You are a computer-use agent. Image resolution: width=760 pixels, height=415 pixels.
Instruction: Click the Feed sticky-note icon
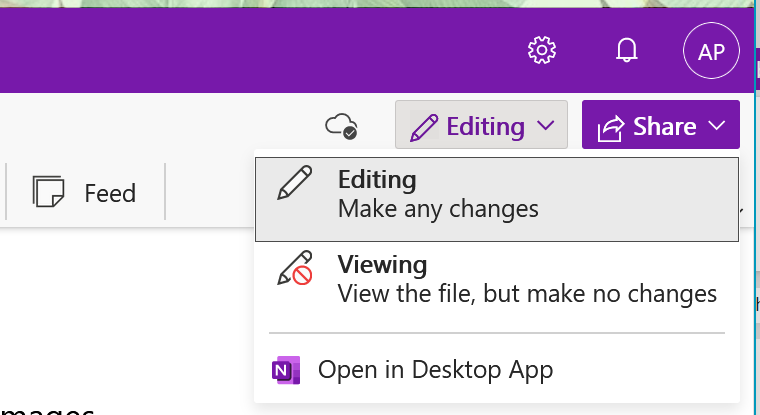click(x=48, y=192)
